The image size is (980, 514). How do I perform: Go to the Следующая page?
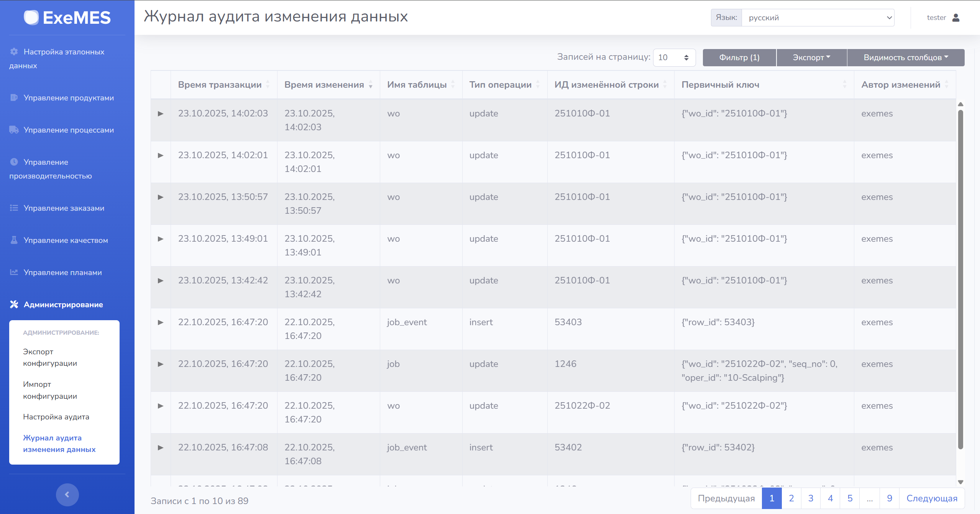[931, 498]
